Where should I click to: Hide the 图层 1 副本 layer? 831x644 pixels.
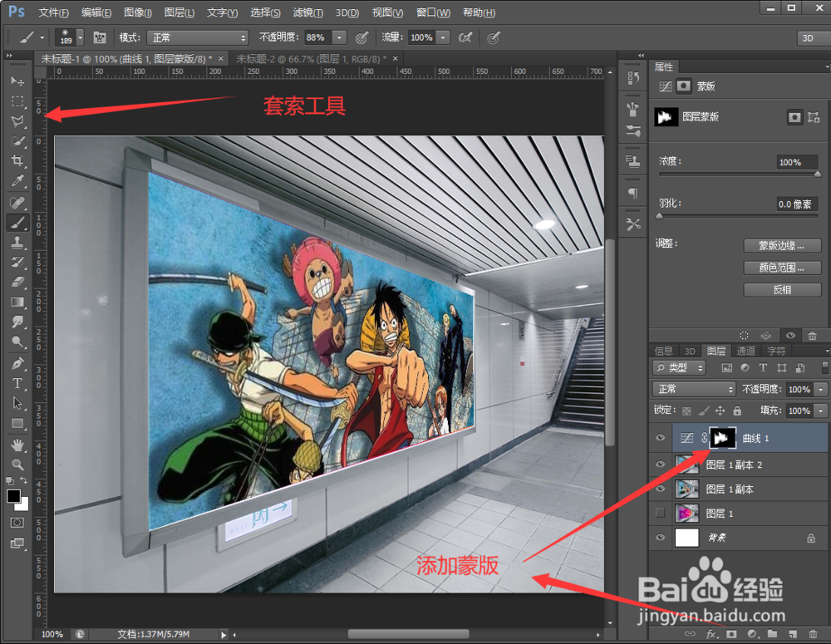click(661, 489)
